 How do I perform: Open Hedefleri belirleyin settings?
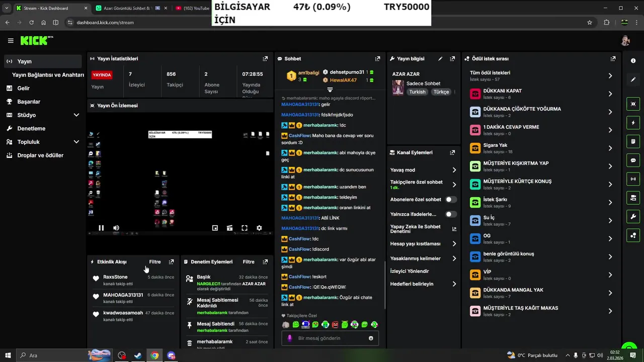454,284
